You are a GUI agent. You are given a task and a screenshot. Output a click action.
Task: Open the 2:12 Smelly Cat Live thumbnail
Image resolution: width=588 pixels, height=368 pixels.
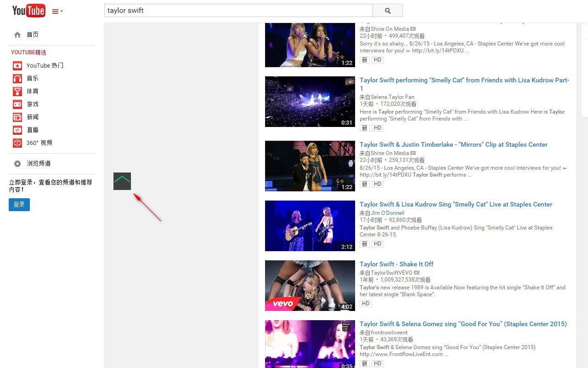pyautogui.click(x=310, y=226)
